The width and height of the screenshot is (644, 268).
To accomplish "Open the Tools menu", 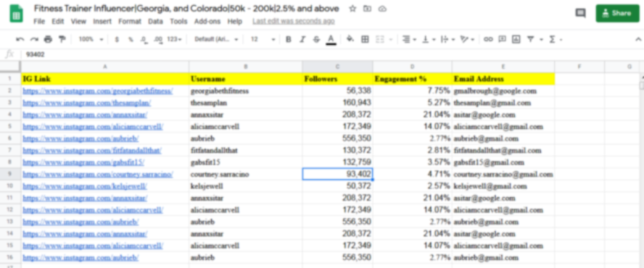I will point(179,21).
